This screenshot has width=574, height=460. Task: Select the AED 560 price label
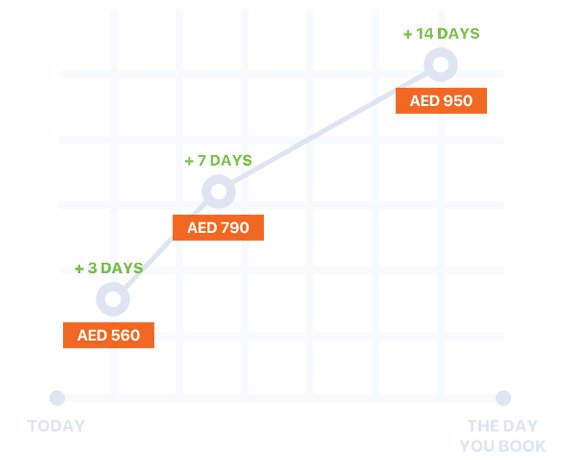[x=109, y=335]
